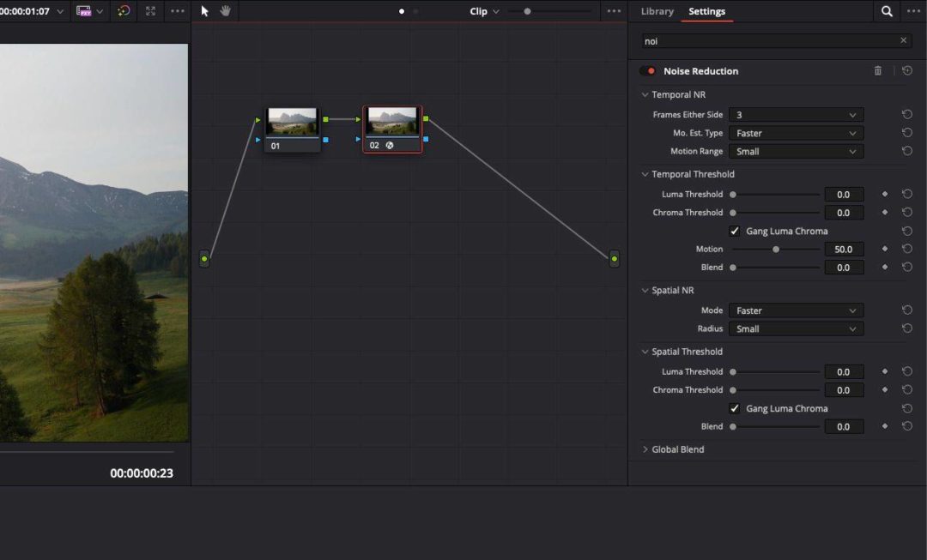Select the hand pan tool
Screen dimensions: 927x560
click(225, 11)
